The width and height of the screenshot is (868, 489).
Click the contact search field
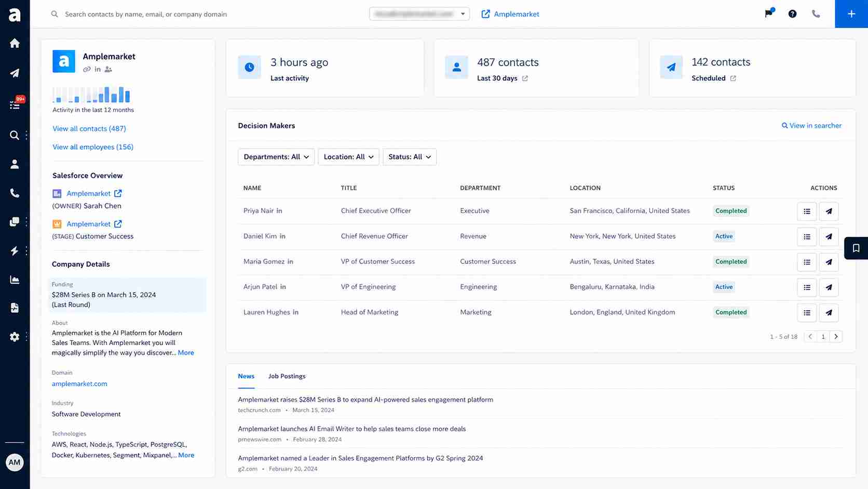[x=146, y=14]
